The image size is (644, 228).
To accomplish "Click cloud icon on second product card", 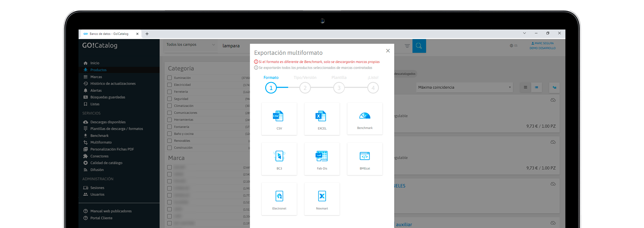I will click(553, 142).
